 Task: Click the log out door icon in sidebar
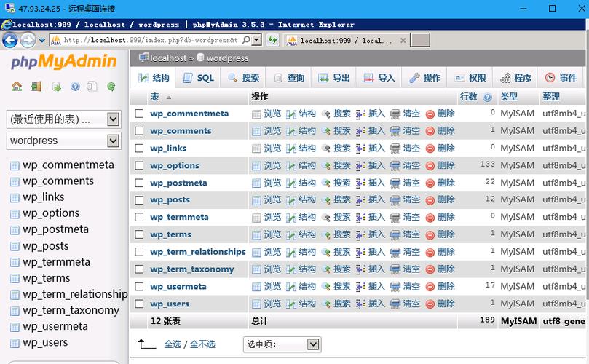(x=36, y=87)
